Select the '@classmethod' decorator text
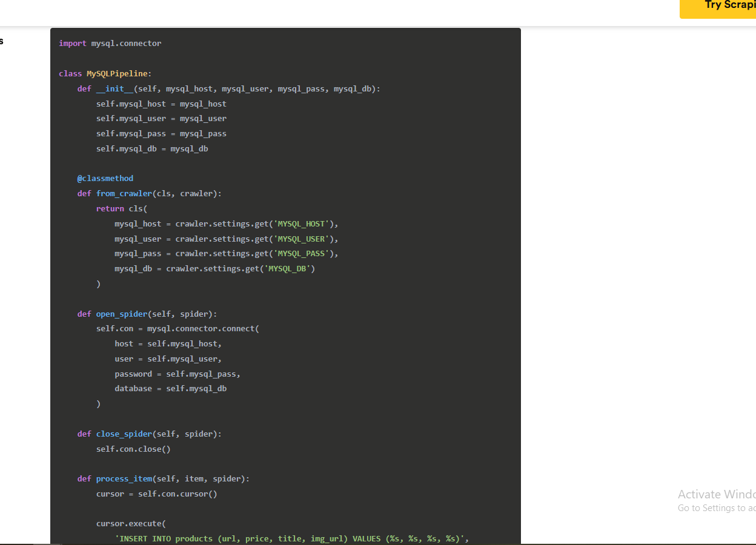Screen dimensions: 756x545 tap(105, 179)
